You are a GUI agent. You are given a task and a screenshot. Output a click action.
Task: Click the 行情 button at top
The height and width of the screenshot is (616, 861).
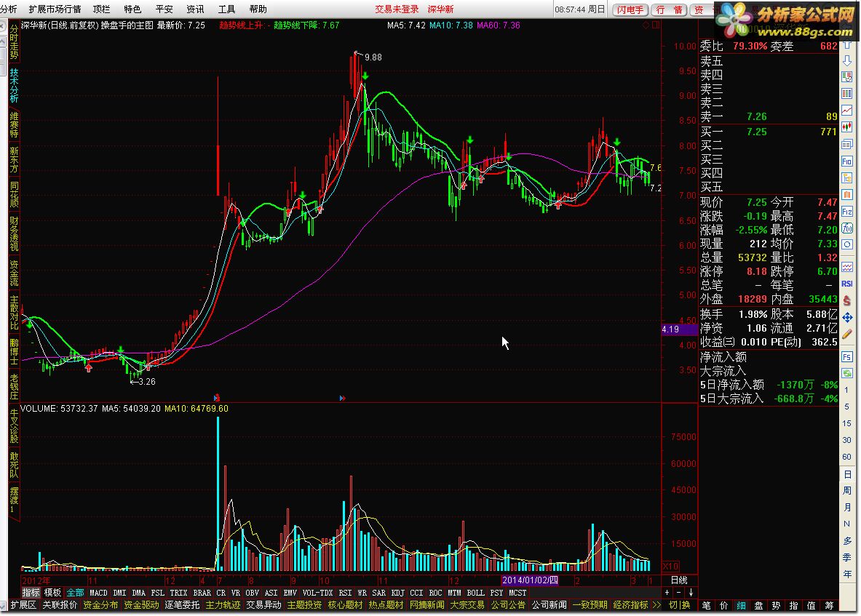[x=670, y=10]
